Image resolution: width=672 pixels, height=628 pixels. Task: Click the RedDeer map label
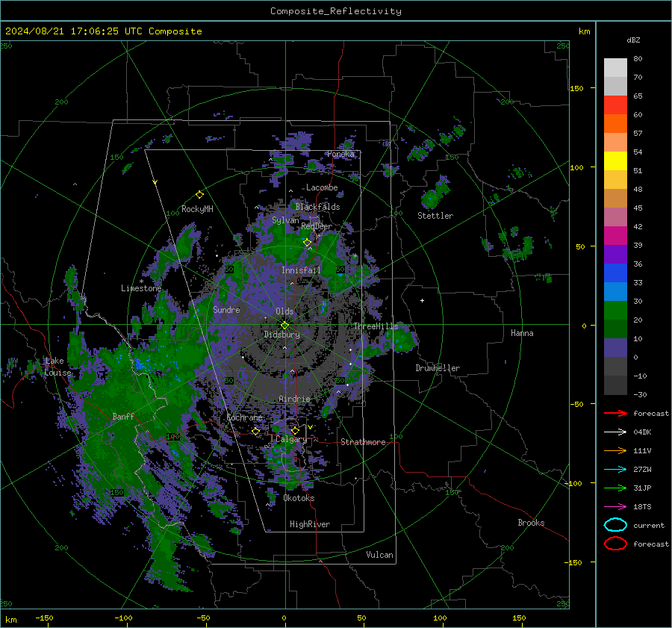coord(317,226)
